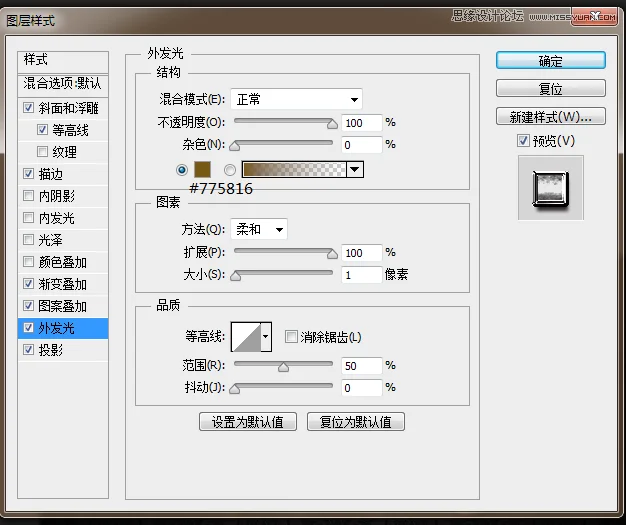The image size is (626, 525).
Task: Select solid color radio button
Action: [x=182, y=170]
